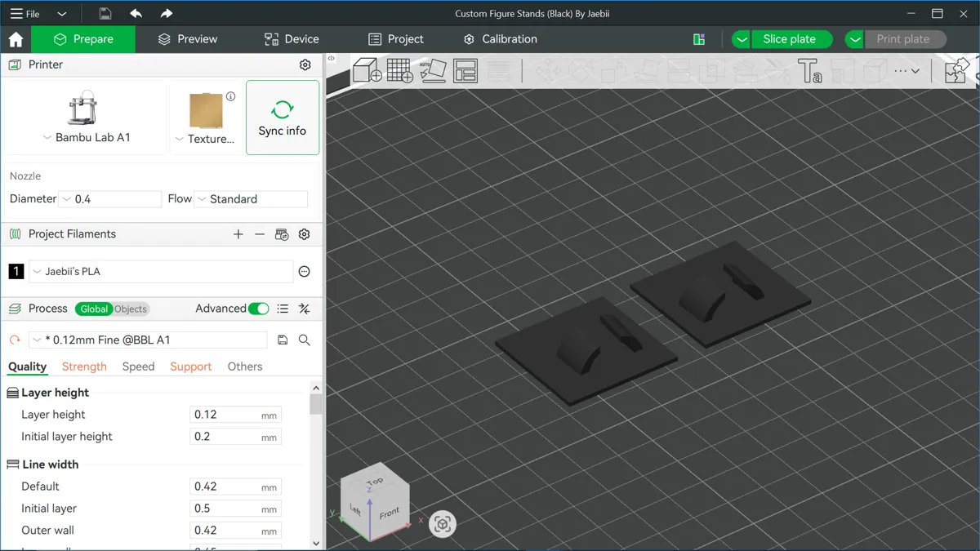Select the Objects process mode
980x551 pixels.
pos(131,309)
